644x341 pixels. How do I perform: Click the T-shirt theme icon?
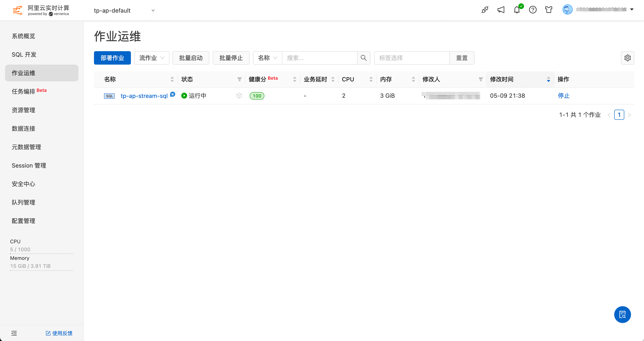549,10
